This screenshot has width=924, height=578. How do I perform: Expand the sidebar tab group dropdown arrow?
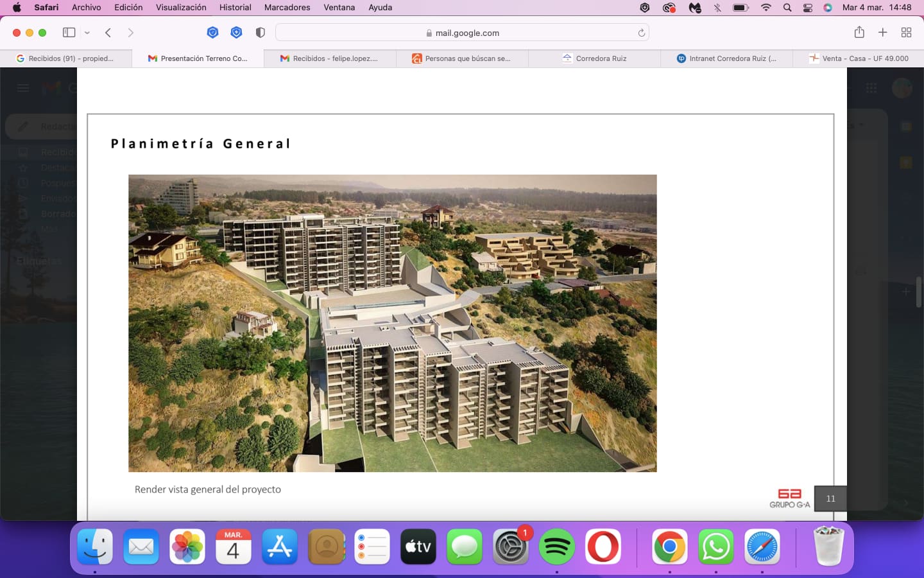pyautogui.click(x=87, y=33)
